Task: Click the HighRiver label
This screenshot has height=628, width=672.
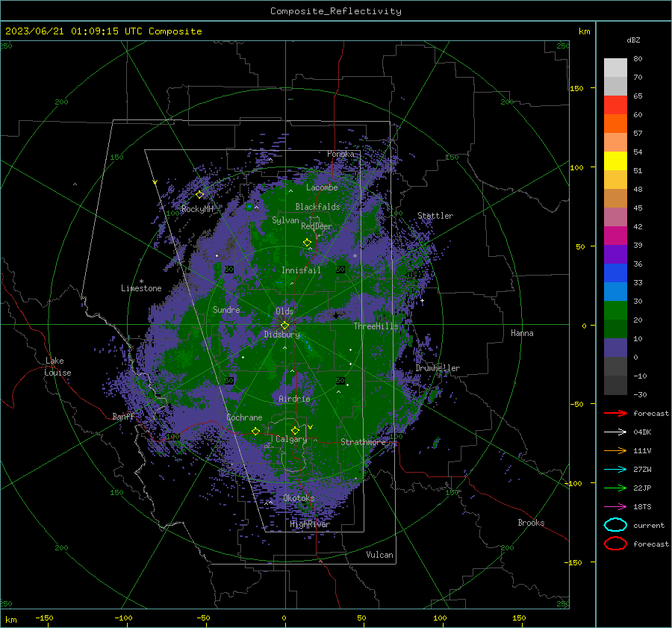Action: pos(309,524)
